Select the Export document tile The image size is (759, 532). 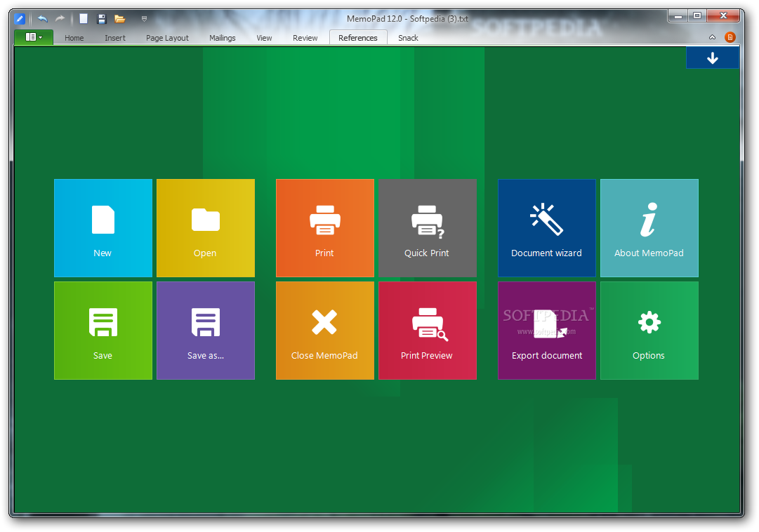(547, 331)
